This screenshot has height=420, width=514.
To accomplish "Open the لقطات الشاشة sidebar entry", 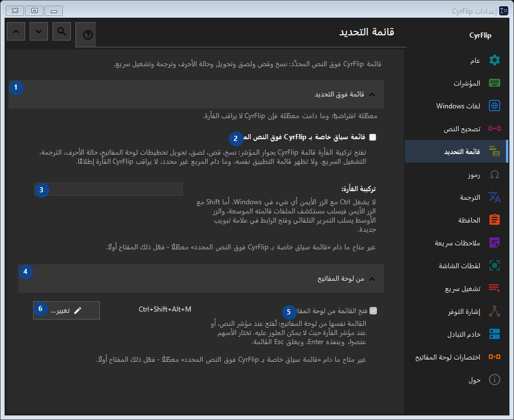I will (x=456, y=265).
